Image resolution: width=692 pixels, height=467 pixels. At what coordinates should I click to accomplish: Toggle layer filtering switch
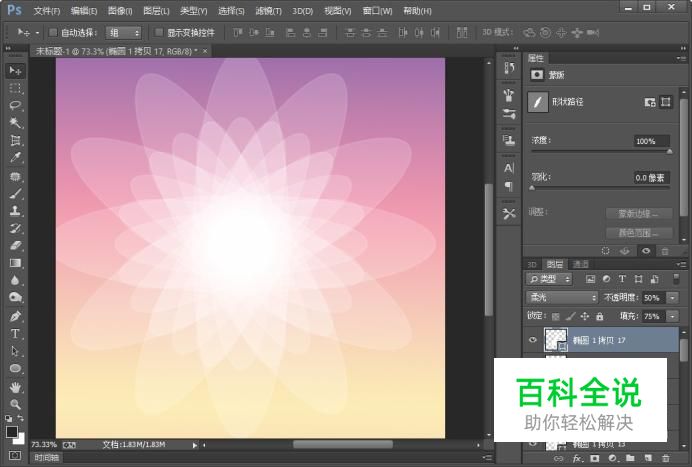[676, 279]
